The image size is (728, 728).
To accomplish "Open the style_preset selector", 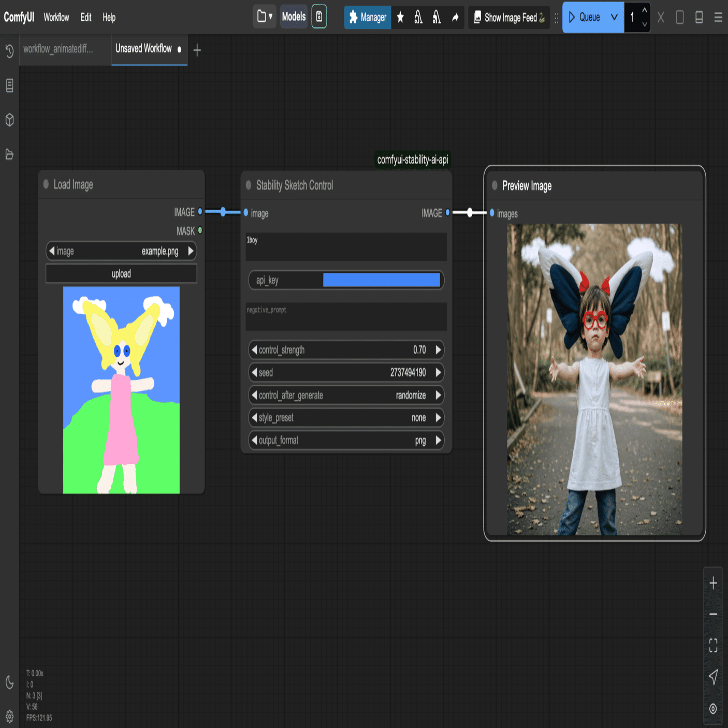I will (x=346, y=418).
